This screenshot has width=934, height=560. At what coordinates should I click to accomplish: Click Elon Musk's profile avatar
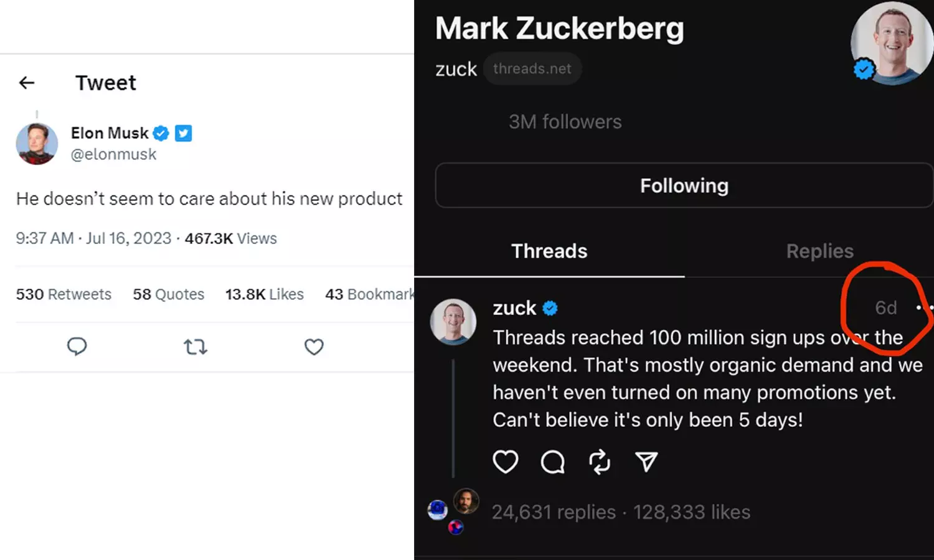pyautogui.click(x=37, y=144)
